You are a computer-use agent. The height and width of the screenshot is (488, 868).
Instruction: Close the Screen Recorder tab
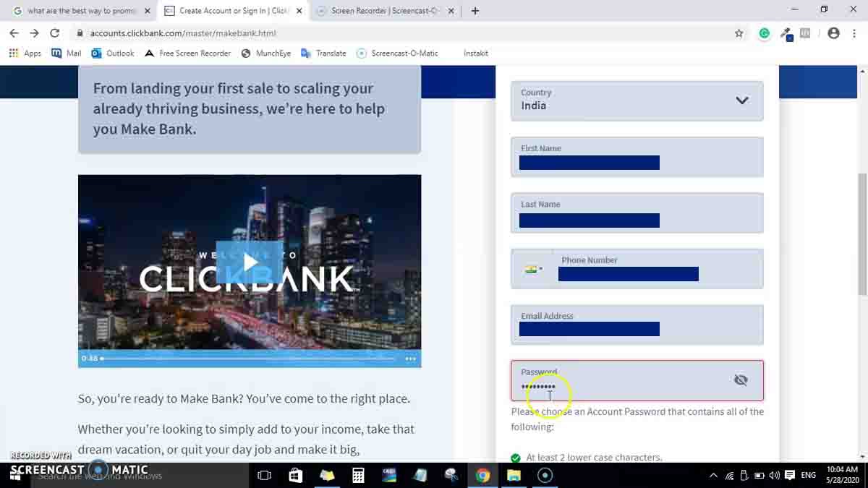451,11
